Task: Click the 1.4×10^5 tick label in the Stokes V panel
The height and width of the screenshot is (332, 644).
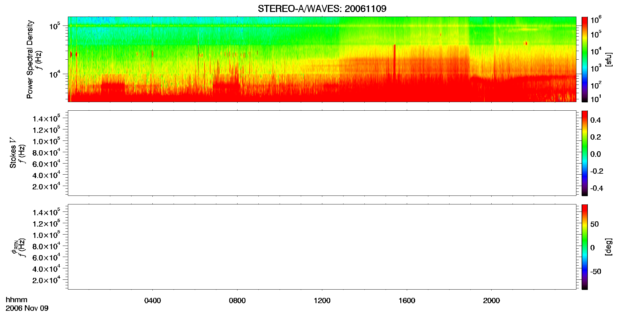Action: point(46,118)
